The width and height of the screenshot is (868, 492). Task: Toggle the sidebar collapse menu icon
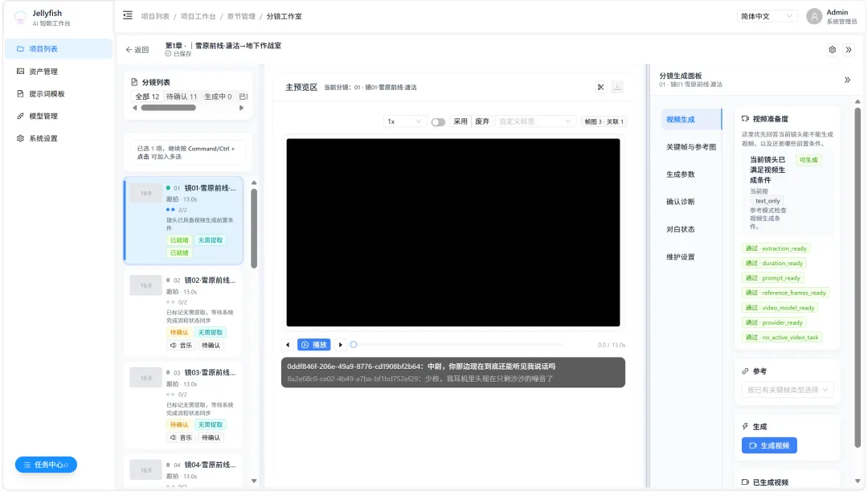pyautogui.click(x=127, y=15)
